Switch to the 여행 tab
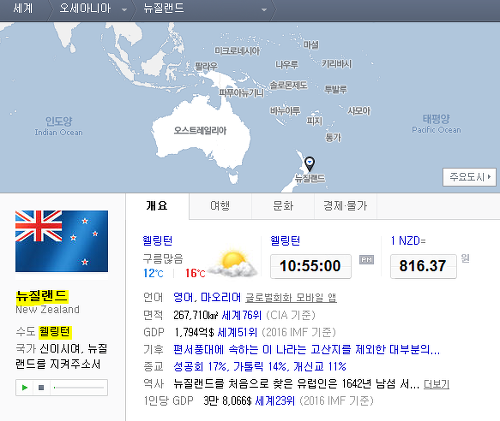 tap(220, 206)
